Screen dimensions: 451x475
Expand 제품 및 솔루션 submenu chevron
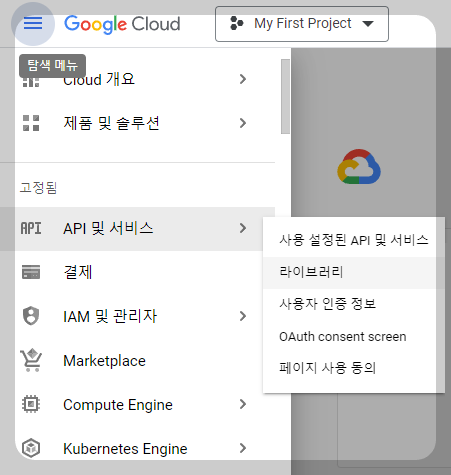(x=243, y=123)
